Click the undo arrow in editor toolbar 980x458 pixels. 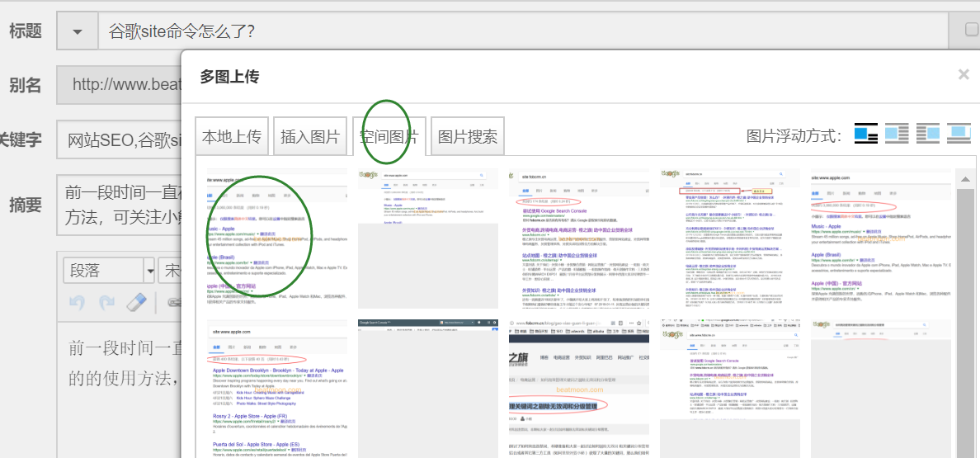point(78,303)
